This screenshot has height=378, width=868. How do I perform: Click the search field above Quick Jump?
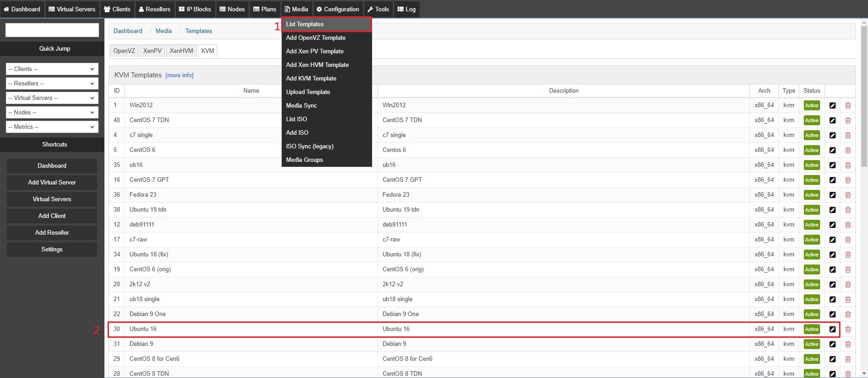coord(52,30)
